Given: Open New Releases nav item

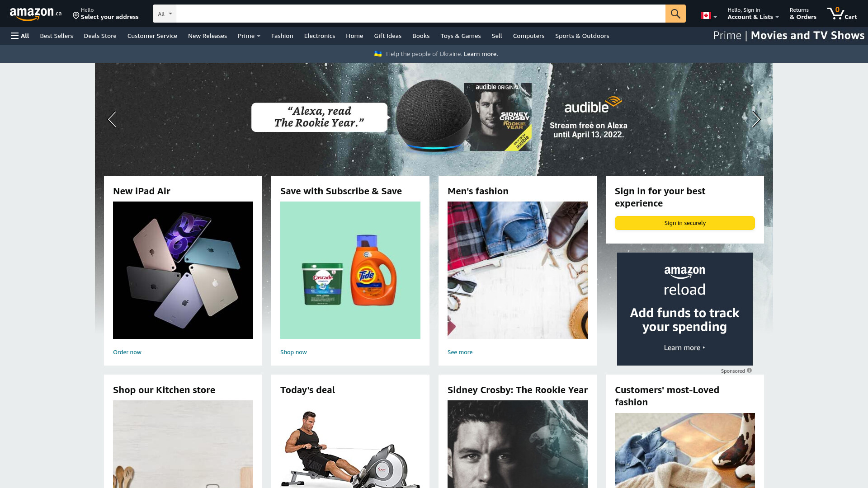Looking at the screenshot, I should point(208,36).
